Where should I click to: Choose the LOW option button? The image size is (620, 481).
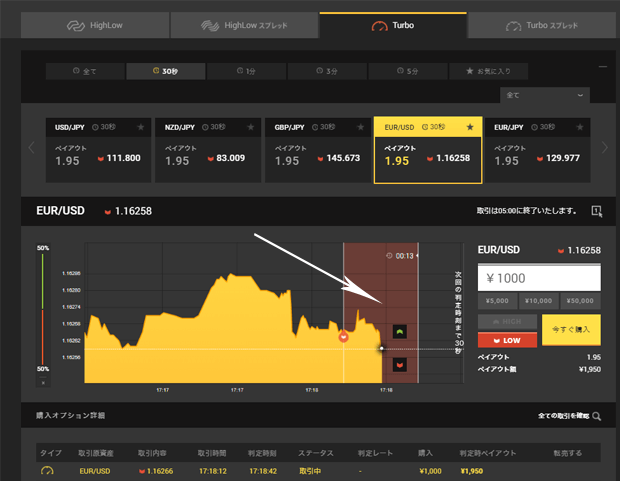pos(507,340)
